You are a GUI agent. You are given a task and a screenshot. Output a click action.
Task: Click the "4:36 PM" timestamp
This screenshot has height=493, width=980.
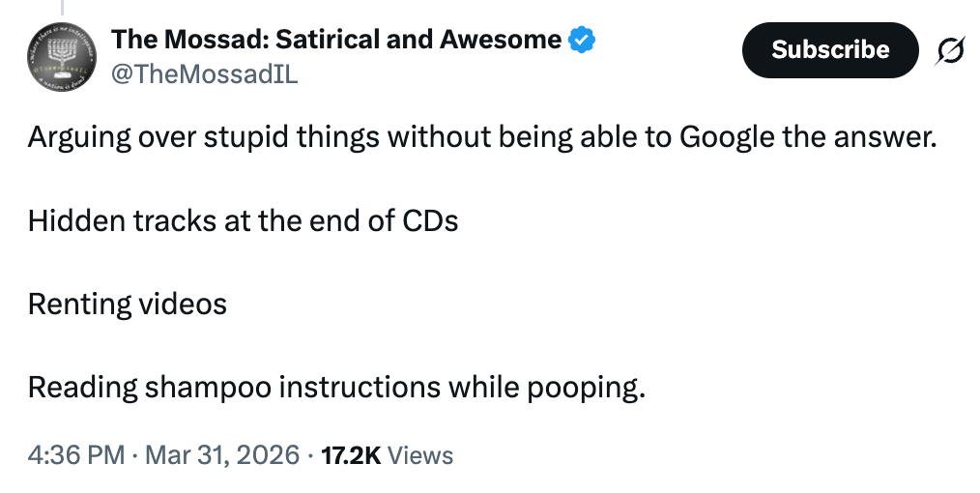click(x=75, y=454)
